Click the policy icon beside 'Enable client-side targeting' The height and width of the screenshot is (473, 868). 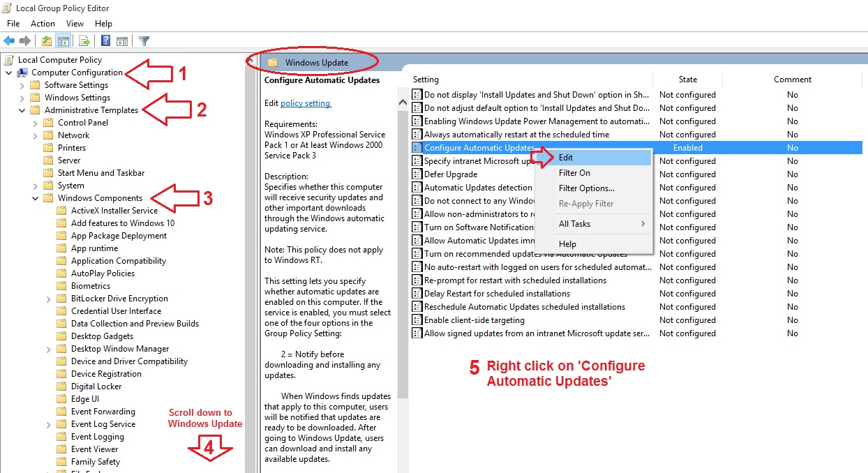point(417,320)
